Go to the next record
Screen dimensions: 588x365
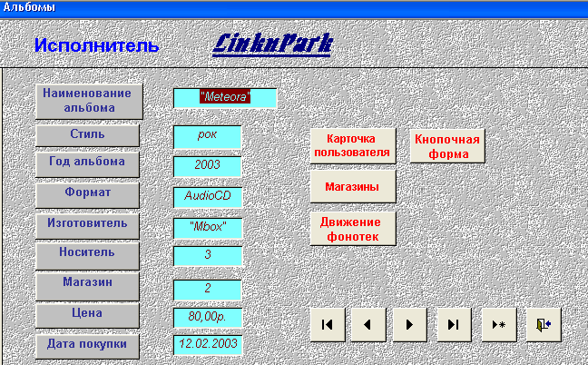409,324
